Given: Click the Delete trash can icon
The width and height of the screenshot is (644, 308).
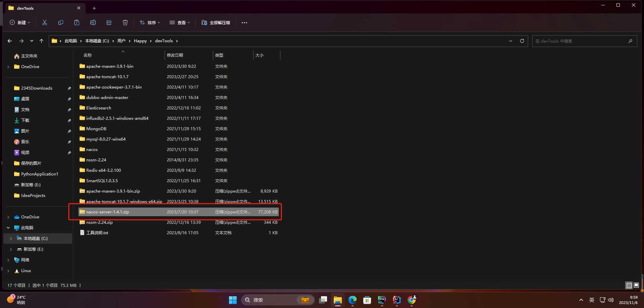Looking at the screenshot, I should pyautogui.click(x=125, y=22).
